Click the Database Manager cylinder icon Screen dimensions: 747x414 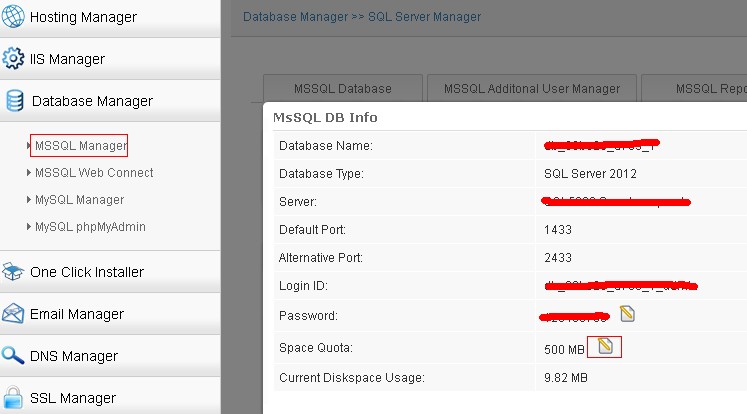click(x=14, y=101)
